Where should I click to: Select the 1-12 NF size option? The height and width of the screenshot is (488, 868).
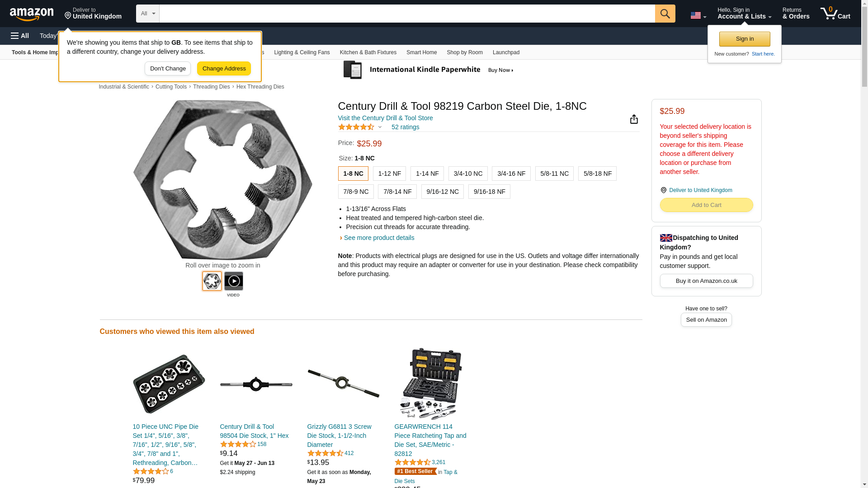coord(389,174)
